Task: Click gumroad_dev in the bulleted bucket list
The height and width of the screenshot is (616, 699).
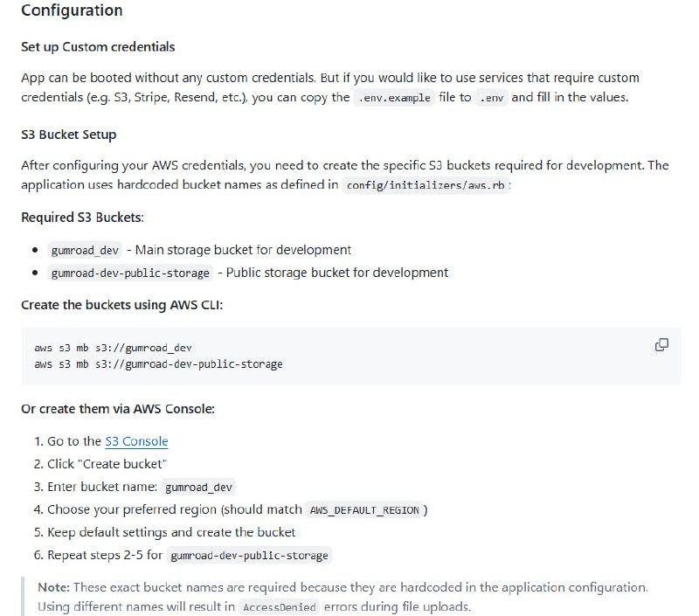Action: pyautogui.click(x=85, y=250)
